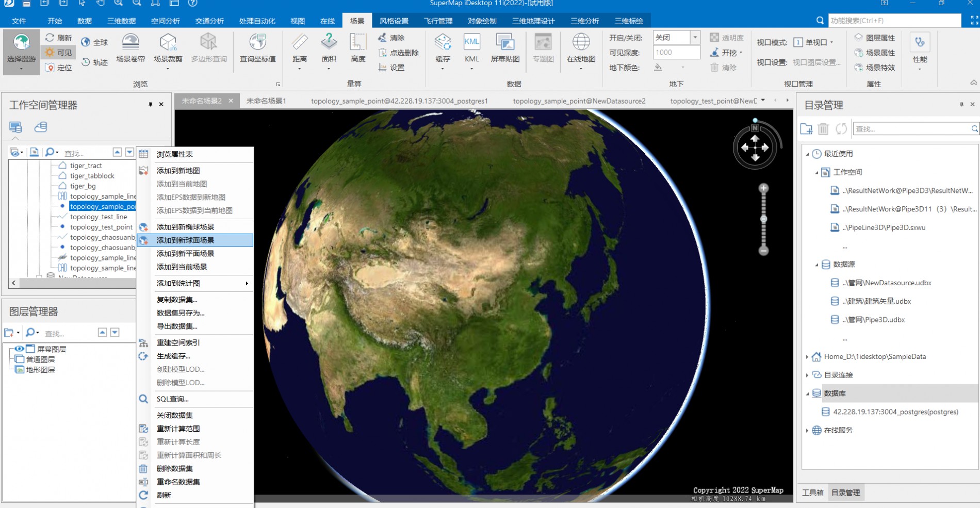Open the 开启/关闭 underground dropdown

(695, 37)
